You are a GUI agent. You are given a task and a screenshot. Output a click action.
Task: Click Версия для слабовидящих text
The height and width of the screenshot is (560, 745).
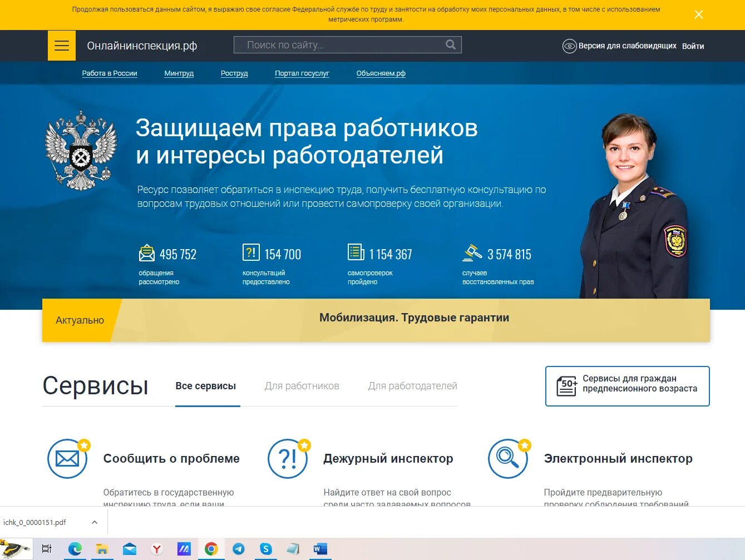tap(628, 46)
